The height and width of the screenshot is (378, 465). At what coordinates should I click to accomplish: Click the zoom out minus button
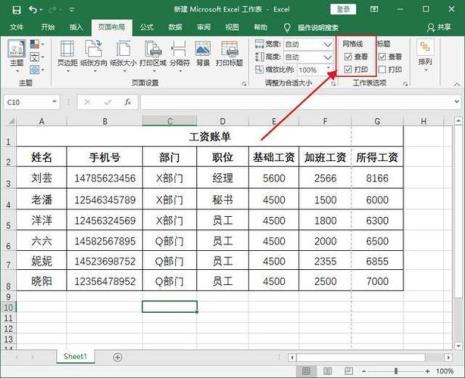click(x=364, y=371)
